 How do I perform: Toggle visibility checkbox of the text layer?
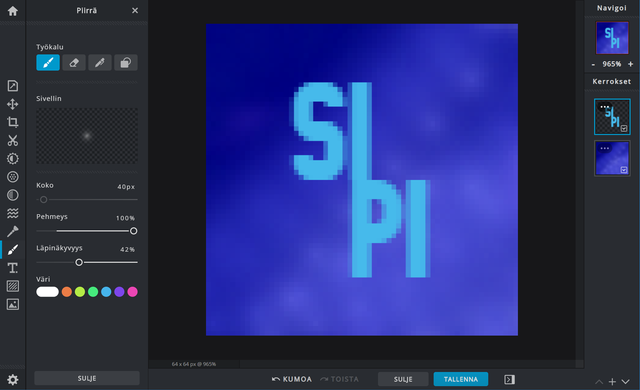624,129
